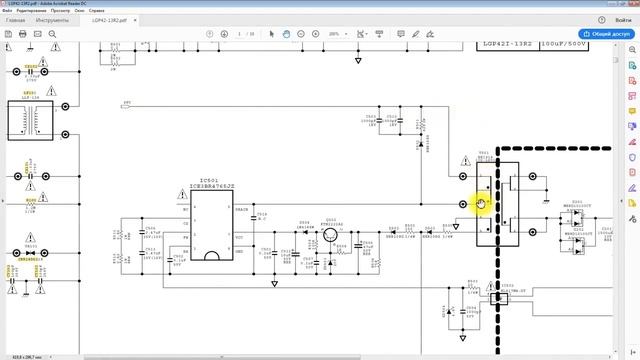Add a comment note
This screenshot has height=360, width=640.
coord(401,34)
